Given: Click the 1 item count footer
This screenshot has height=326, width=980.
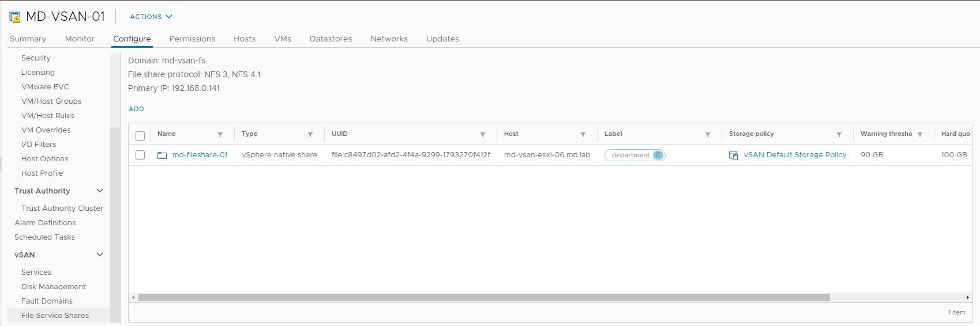Looking at the screenshot, I should pyautogui.click(x=956, y=312).
